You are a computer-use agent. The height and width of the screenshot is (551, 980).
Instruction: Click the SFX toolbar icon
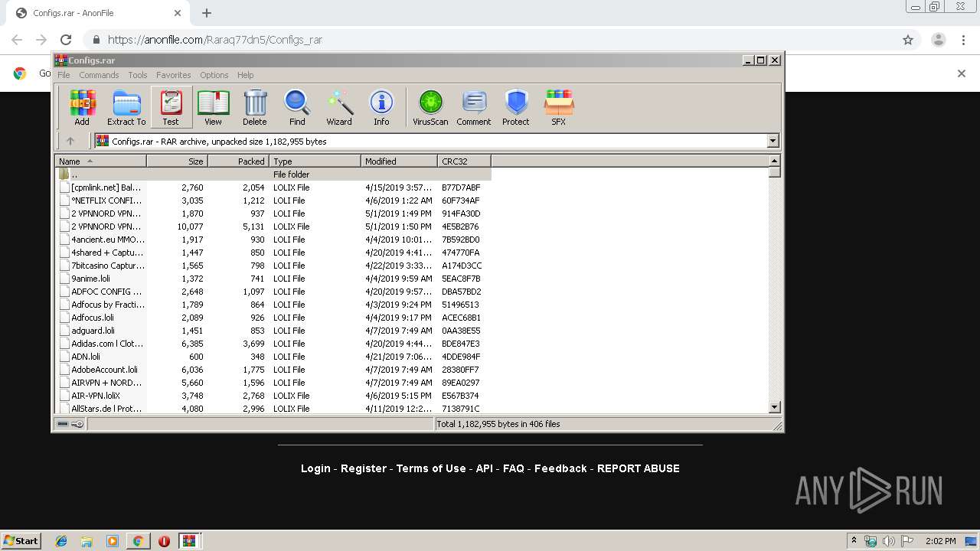coord(559,107)
